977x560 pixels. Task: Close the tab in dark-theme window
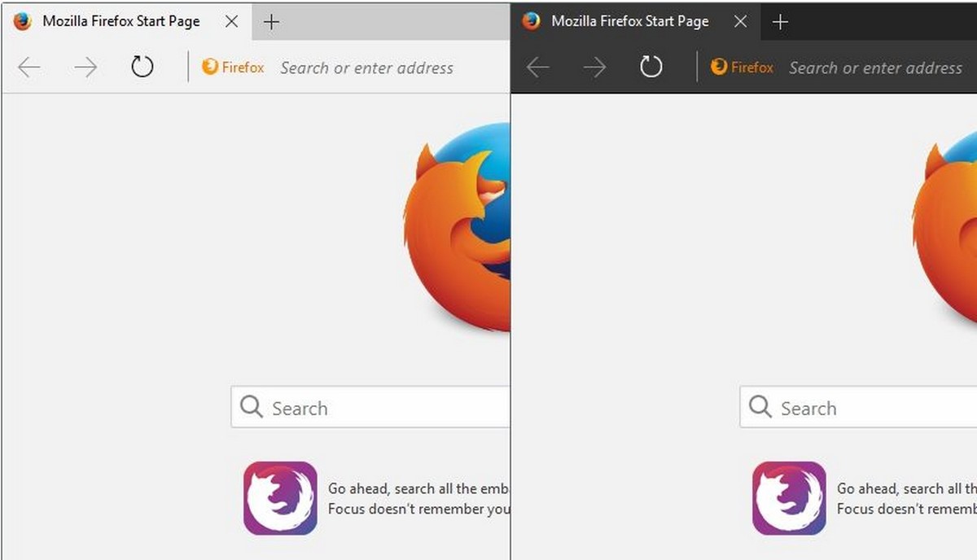tap(740, 22)
